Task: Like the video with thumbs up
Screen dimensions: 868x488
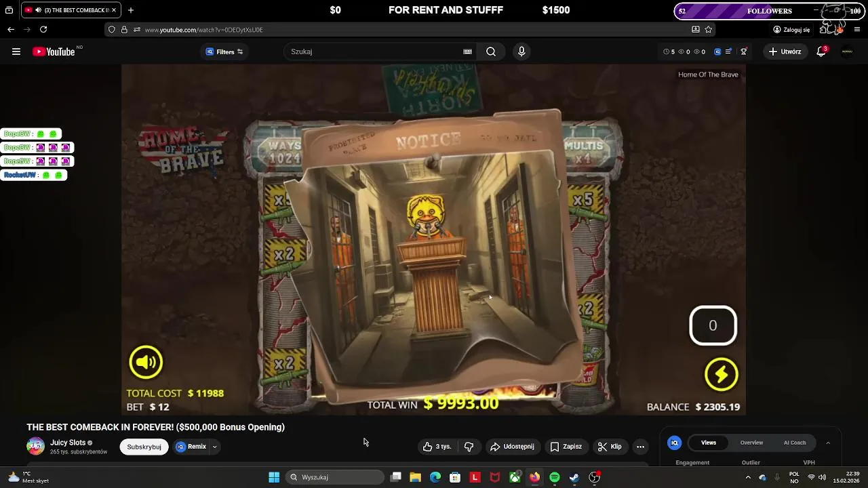Action: click(437, 447)
